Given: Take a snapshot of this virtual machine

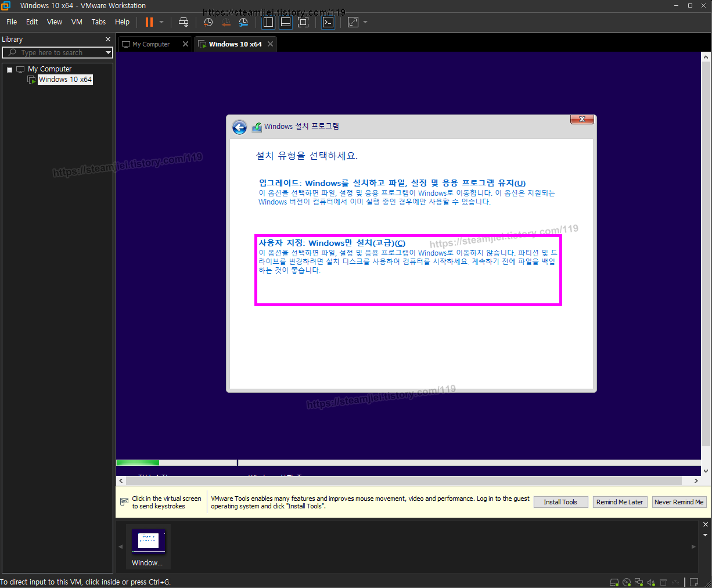Looking at the screenshot, I should (x=208, y=22).
